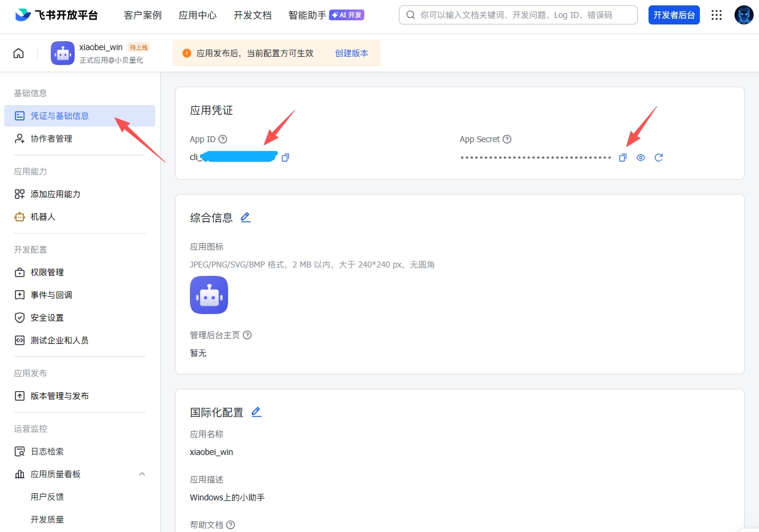Copy the App Secret to clipboard
Screen dimensions: 759x532
click(x=623, y=157)
